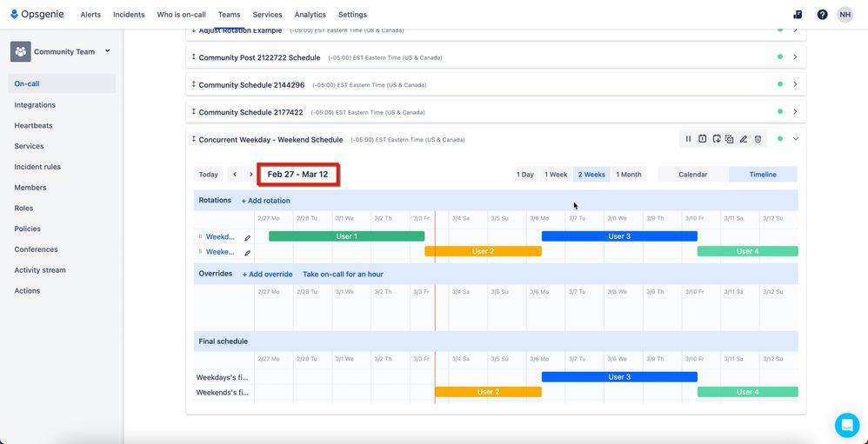
Task: Click blue User 3 bar in Rotations
Action: pyautogui.click(x=619, y=236)
